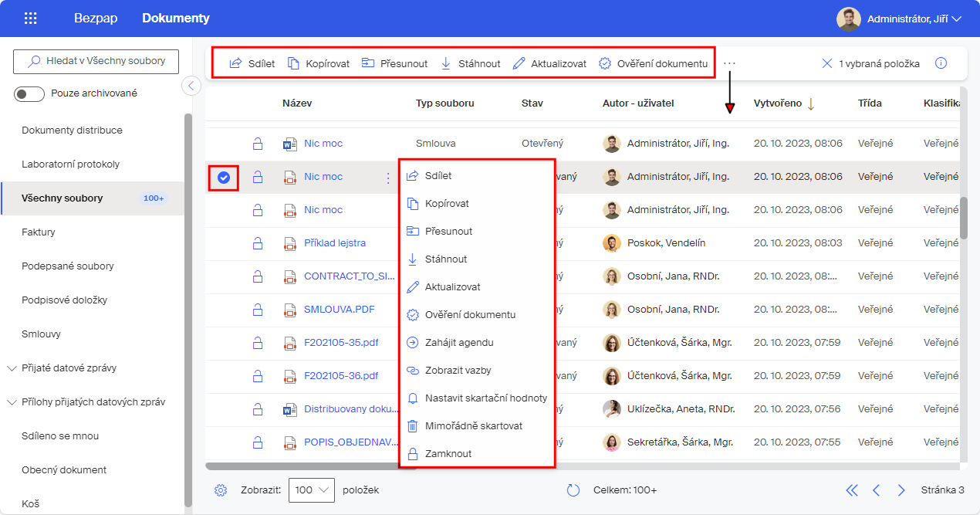Select Nastavit skartační hodnoty in context menu
The image size is (980, 515).
click(x=477, y=398)
